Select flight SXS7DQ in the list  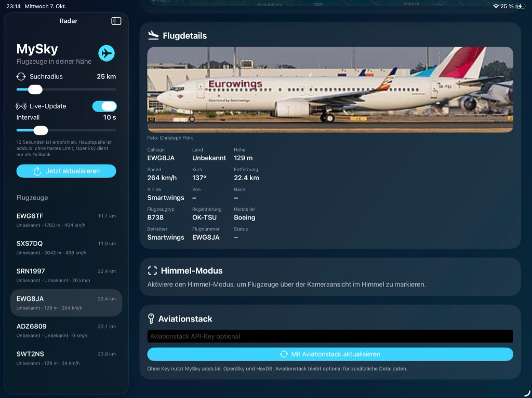coord(66,248)
